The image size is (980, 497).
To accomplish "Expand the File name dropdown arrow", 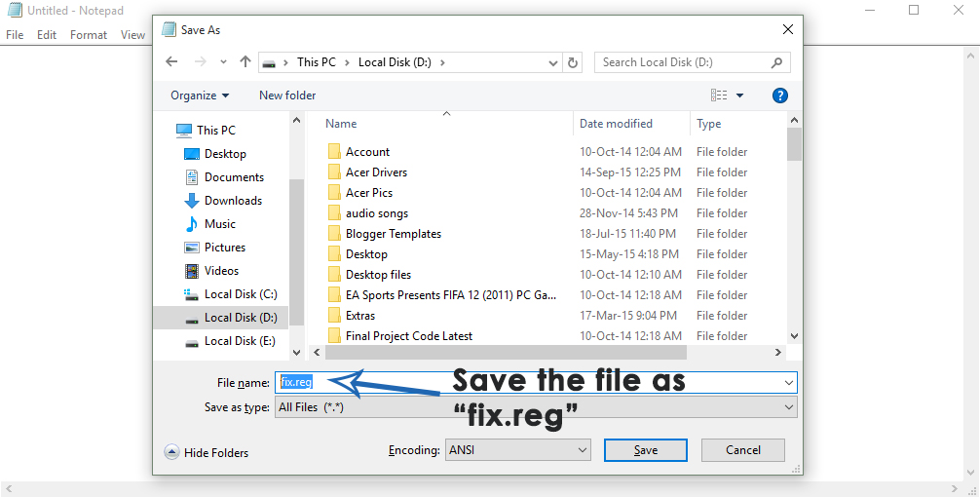I will pyautogui.click(x=789, y=383).
